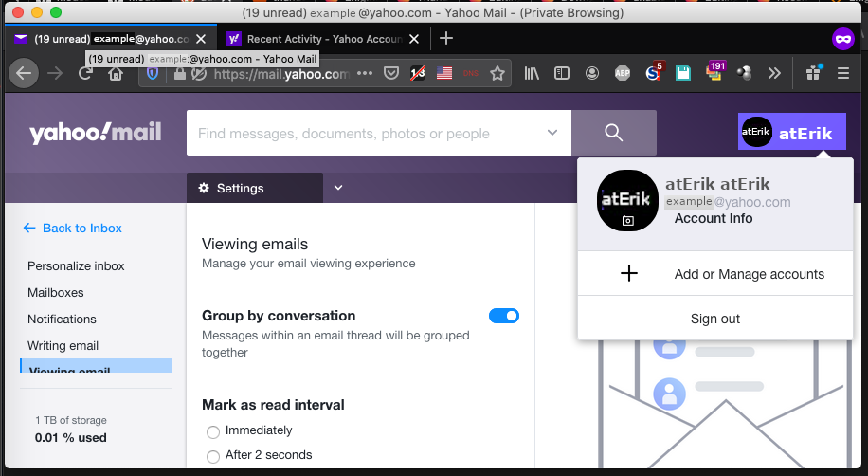Open the page actions three-dot menu
This screenshot has height=476, width=868.
coord(365,73)
